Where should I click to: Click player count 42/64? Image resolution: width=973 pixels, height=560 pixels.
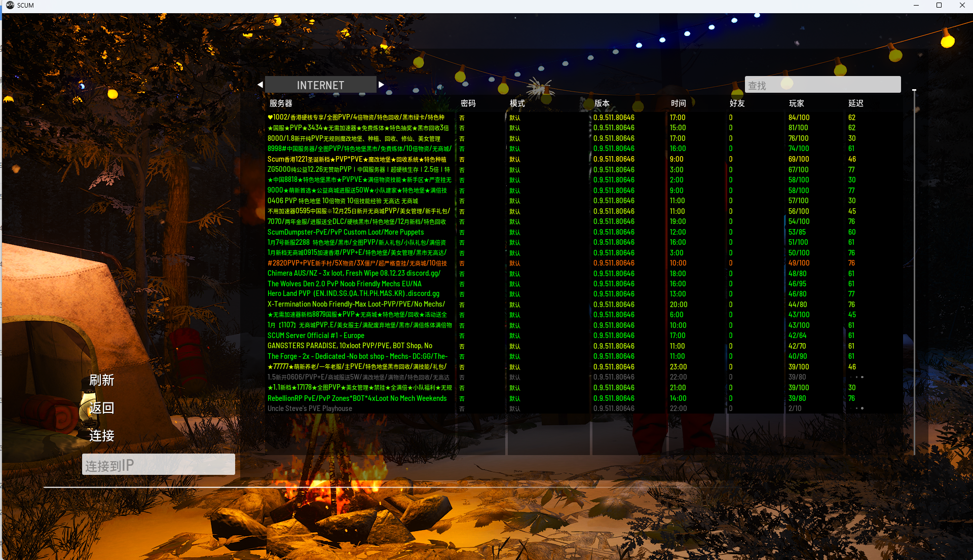pyautogui.click(x=797, y=335)
